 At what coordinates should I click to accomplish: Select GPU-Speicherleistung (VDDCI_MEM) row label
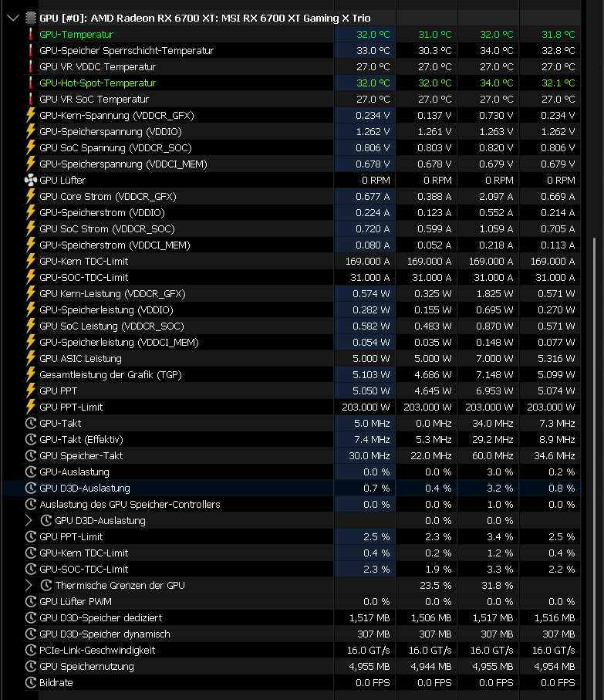tap(119, 343)
